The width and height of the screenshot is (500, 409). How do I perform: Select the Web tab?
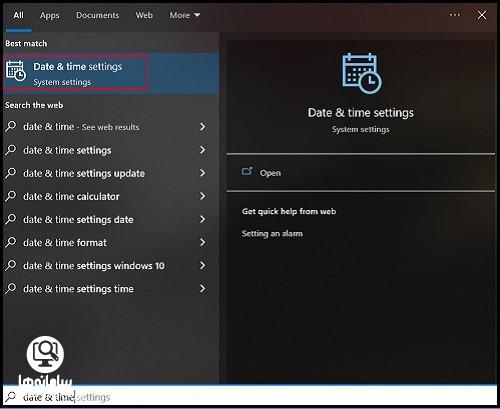(144, 15)
